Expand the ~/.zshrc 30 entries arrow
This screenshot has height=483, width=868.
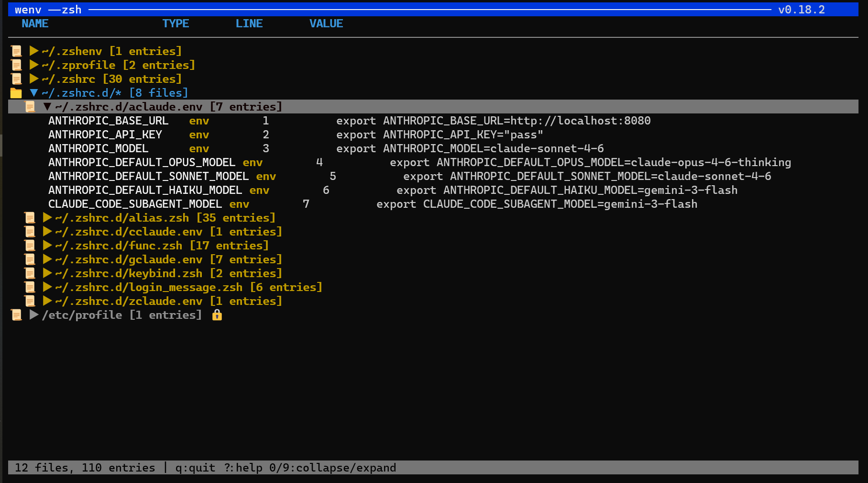click(x=34, y=79)
